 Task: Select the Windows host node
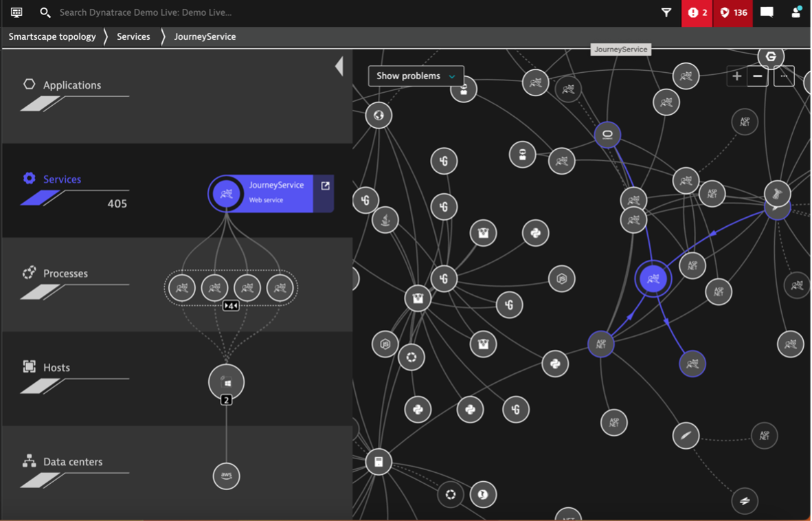[226, 382]
